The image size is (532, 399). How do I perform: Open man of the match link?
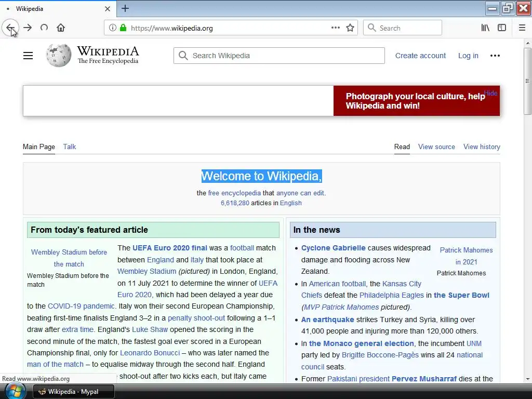(x=55, y=364)
